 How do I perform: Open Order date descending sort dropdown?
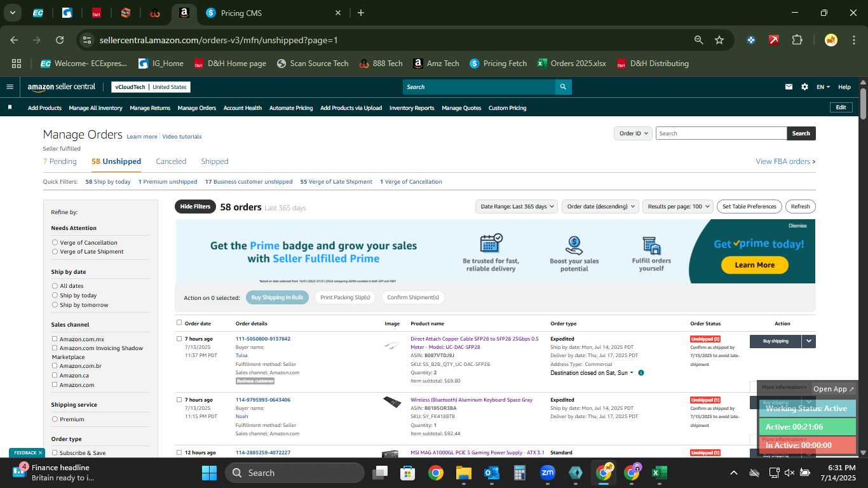click(599, 207)
